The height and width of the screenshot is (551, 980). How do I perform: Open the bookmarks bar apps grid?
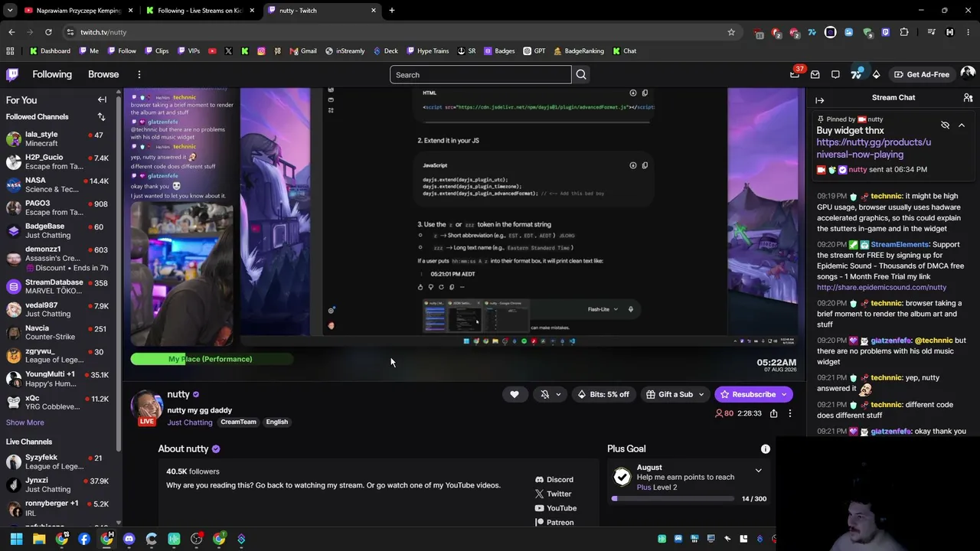coord(10,51)
